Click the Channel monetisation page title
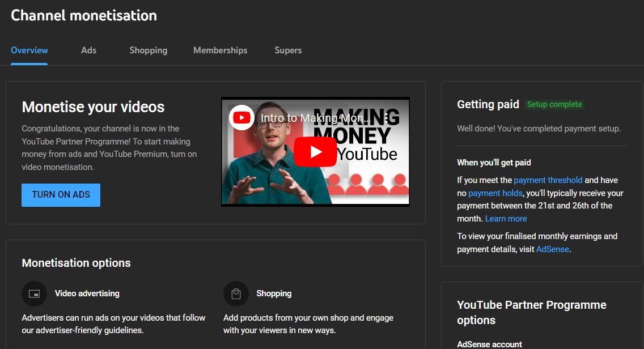Viewport: 644px width, 349px height. (84, 16)
